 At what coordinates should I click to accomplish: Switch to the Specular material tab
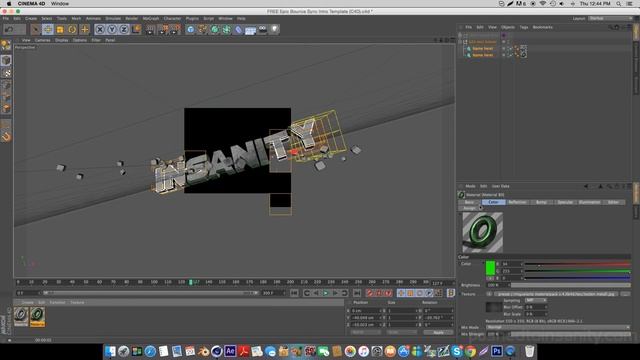565,202
